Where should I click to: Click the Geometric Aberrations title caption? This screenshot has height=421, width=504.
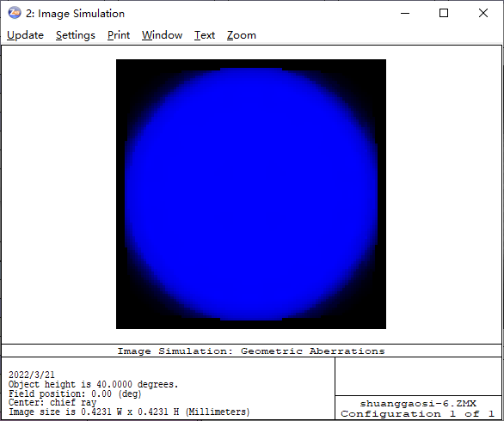(x=251, y=351)
